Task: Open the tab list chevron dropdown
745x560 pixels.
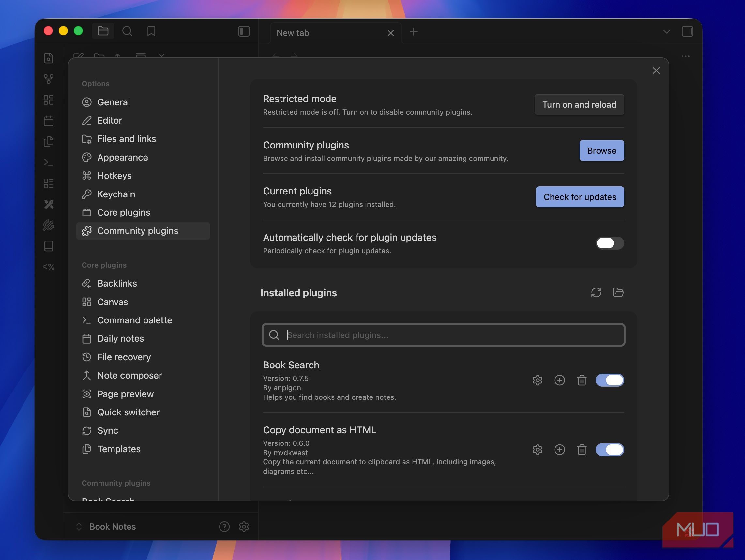Action: (x=666, y=32)
